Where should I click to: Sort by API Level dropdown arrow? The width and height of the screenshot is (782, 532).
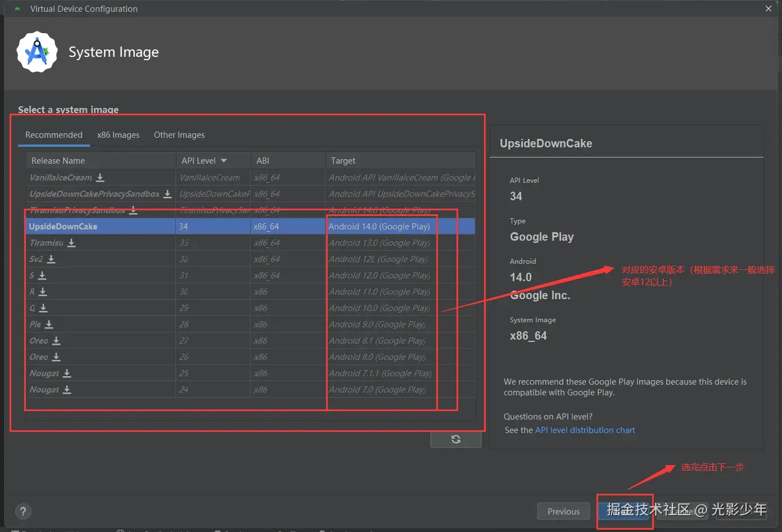(224, 161)
